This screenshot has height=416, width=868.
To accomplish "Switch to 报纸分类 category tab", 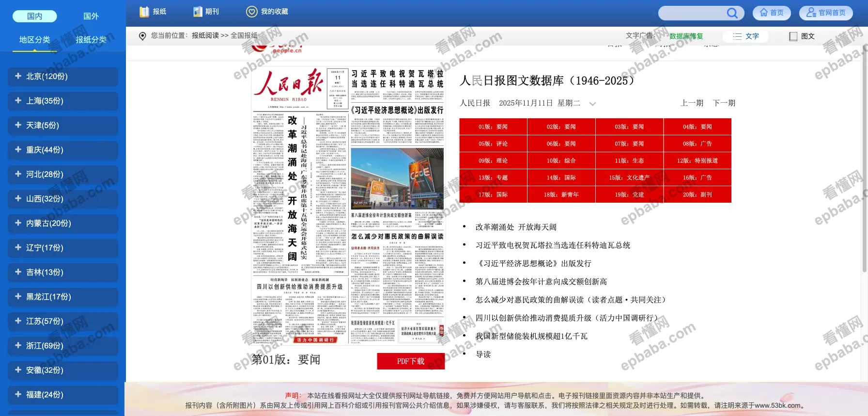I will click(91, 40).
